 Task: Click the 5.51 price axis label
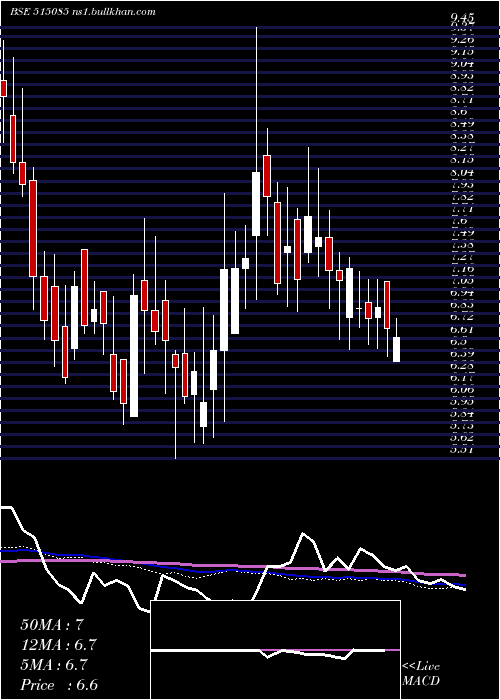463,450
